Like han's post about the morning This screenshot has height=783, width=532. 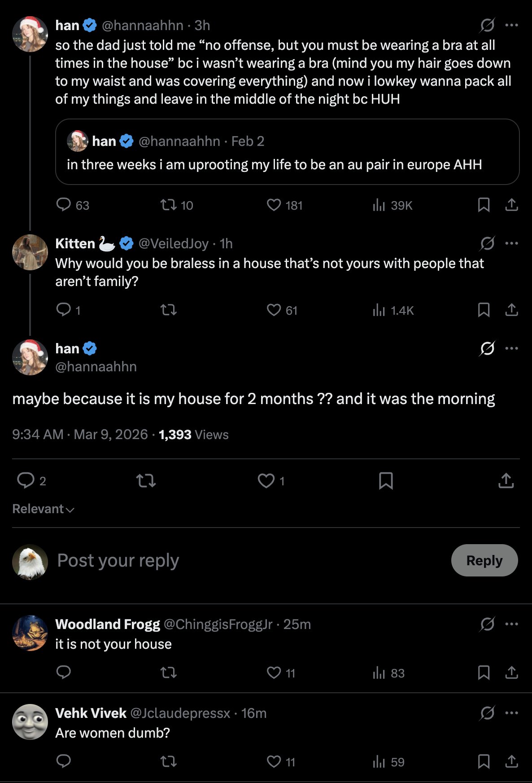266,481
